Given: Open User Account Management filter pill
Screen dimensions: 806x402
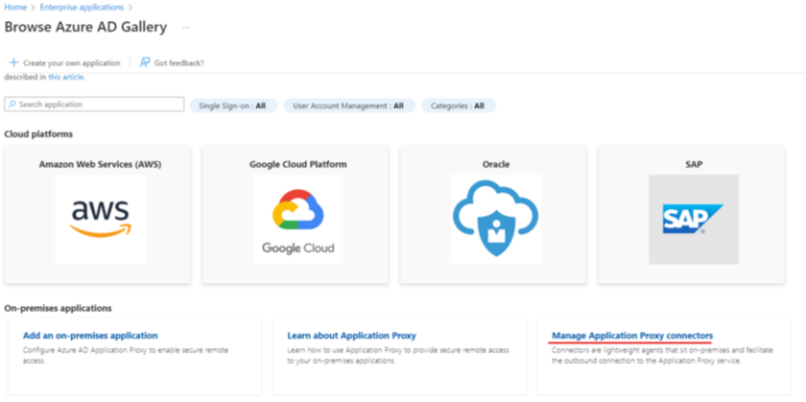Looking at the screenshot, I should [x=349, y=106].
